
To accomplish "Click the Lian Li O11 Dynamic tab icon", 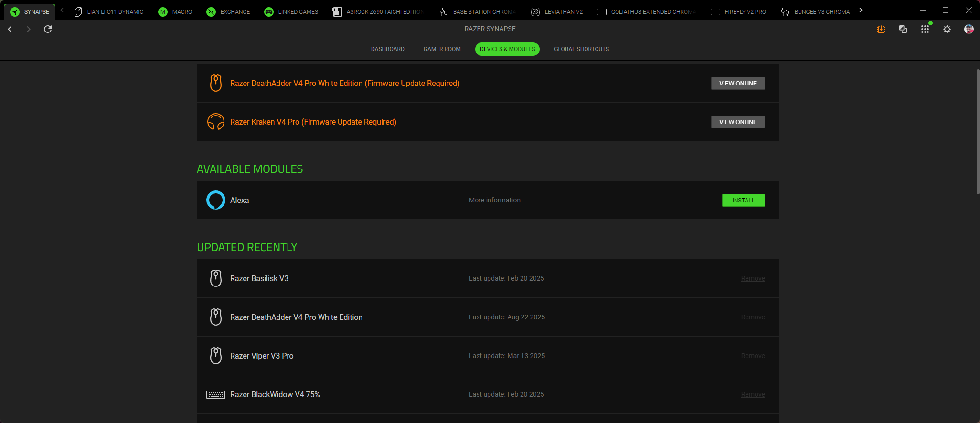I will point(78,12).
